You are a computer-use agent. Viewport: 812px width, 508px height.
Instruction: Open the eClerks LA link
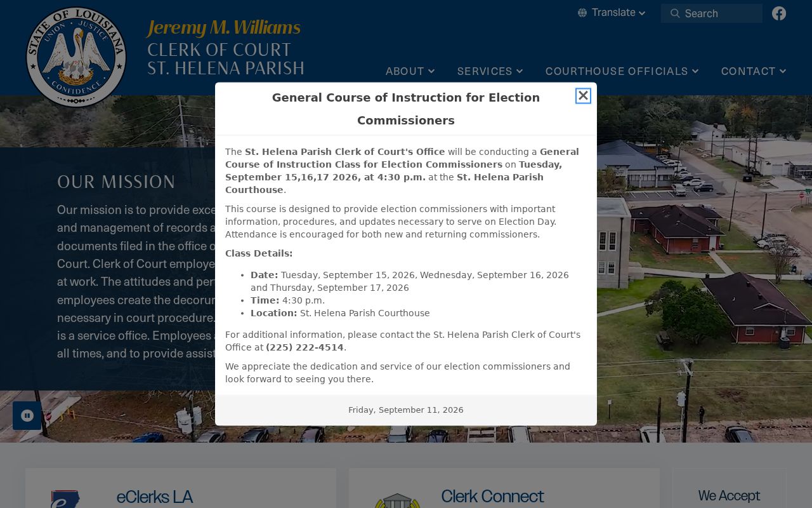[x=155, y=497]
